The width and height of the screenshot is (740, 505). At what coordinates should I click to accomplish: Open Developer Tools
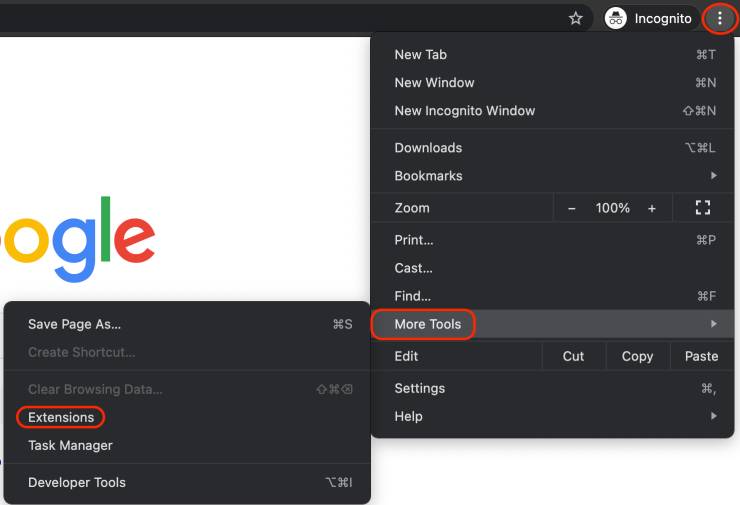[77, 482]
